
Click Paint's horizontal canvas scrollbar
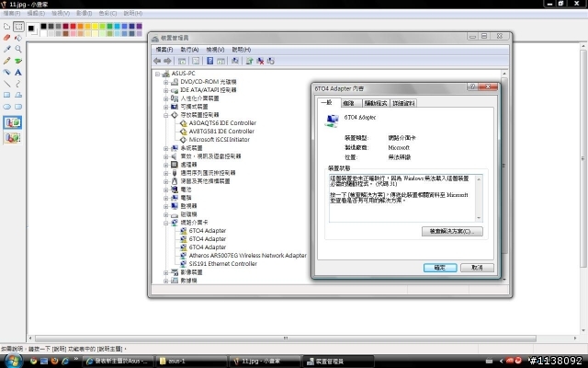[286, 339]
